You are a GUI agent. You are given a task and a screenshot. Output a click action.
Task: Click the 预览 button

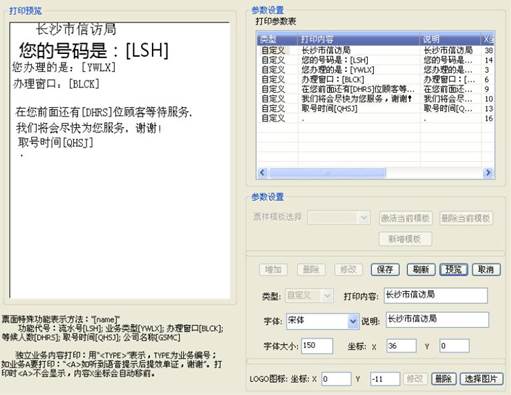[x=454, y=269]
